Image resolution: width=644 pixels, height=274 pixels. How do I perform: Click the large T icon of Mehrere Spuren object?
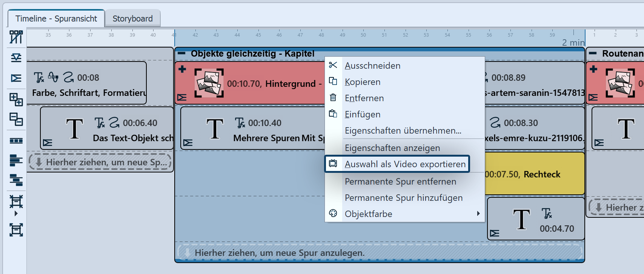tap(215, 128)
